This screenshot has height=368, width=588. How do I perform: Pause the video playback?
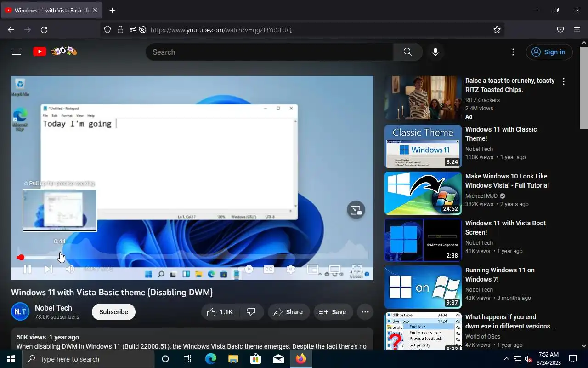pyautogui.click(x=28, y=269)
